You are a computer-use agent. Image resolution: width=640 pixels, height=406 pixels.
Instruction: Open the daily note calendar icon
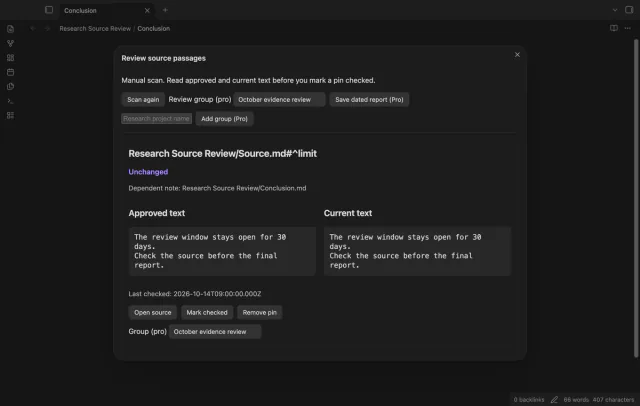11,72
